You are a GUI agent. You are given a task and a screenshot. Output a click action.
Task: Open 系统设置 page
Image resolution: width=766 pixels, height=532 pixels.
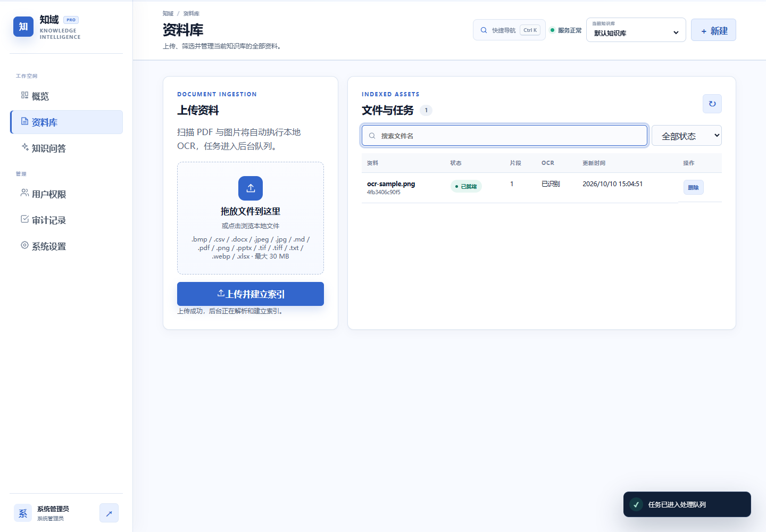(x=66, y=246)
